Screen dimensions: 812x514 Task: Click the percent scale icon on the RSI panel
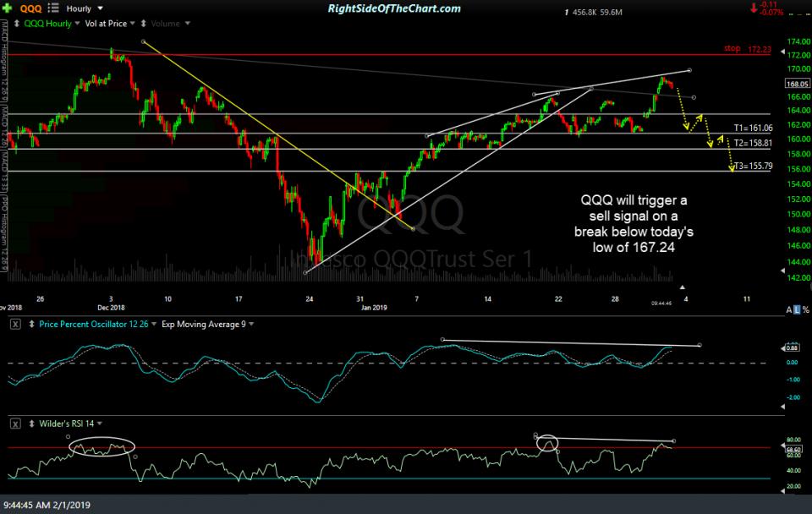[805, 309]
